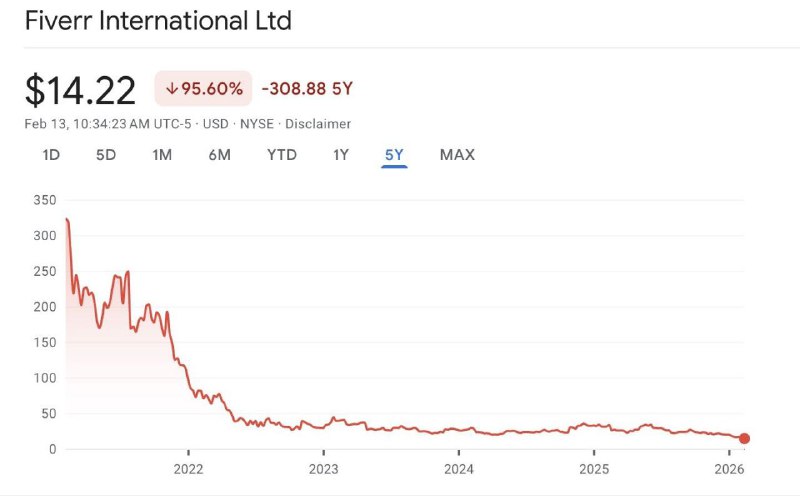Show the MAX price history
This screenshot has width=800, height=496.
[x=457, y=154]
